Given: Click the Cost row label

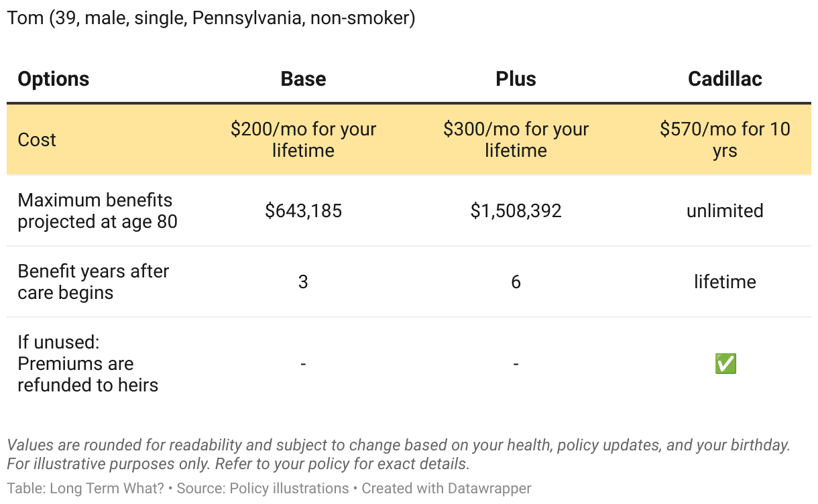Looking at the screenshot, I should click(37, 139).
